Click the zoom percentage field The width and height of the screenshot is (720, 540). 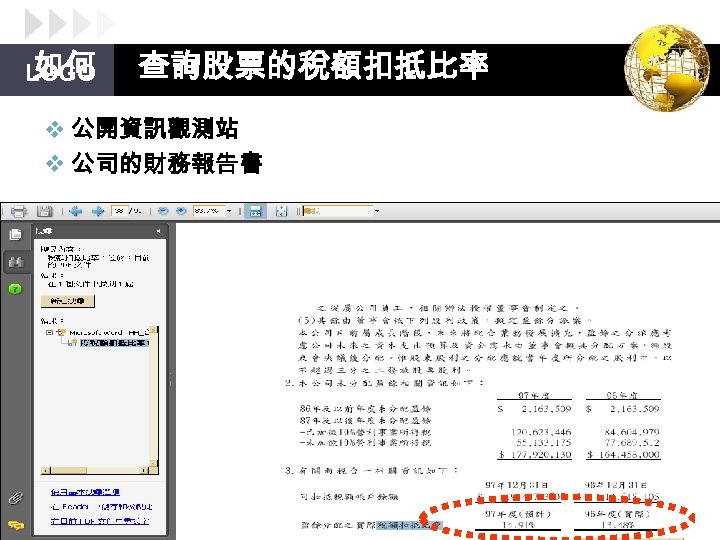click(209, 211)
